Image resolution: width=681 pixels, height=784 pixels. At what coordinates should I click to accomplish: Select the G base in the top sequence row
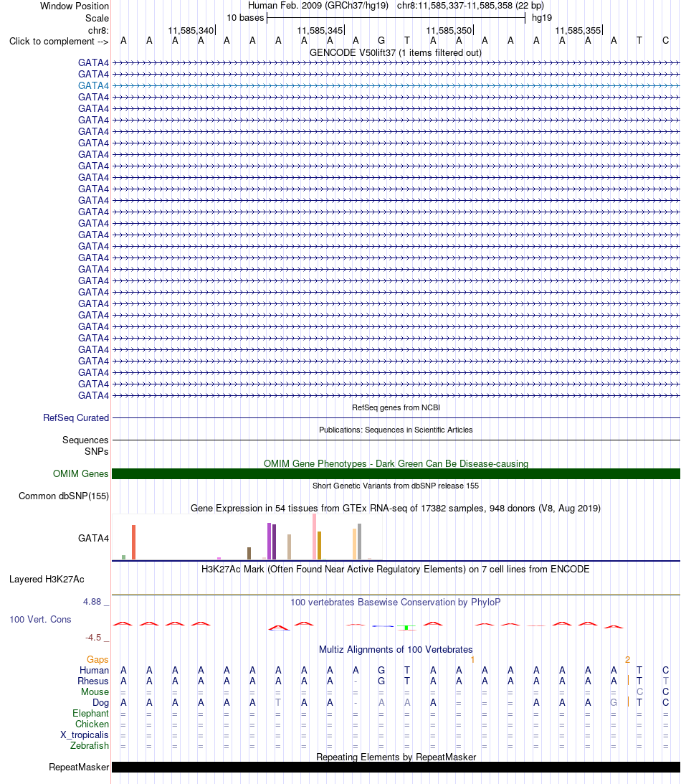pos(381,41)
